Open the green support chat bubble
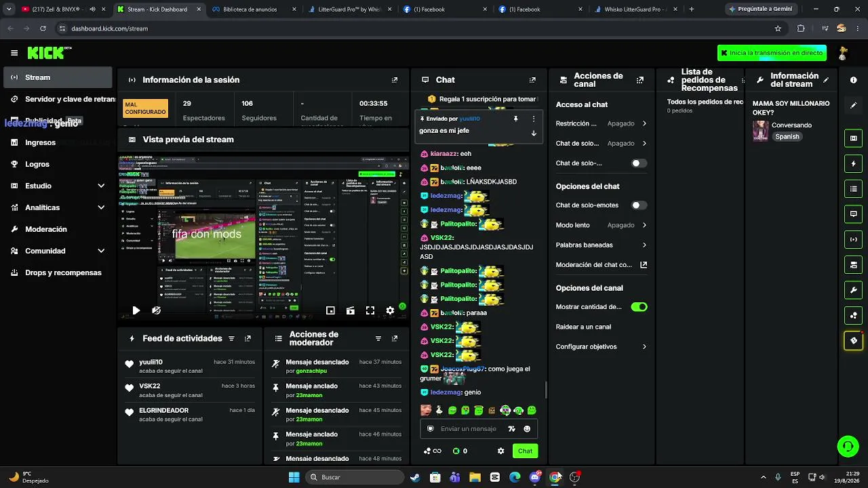868x488 pixels. [848, 446]
